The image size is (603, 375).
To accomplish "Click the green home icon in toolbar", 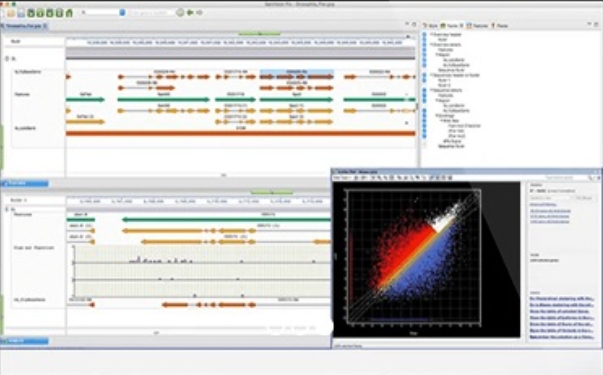I will 69,13.
